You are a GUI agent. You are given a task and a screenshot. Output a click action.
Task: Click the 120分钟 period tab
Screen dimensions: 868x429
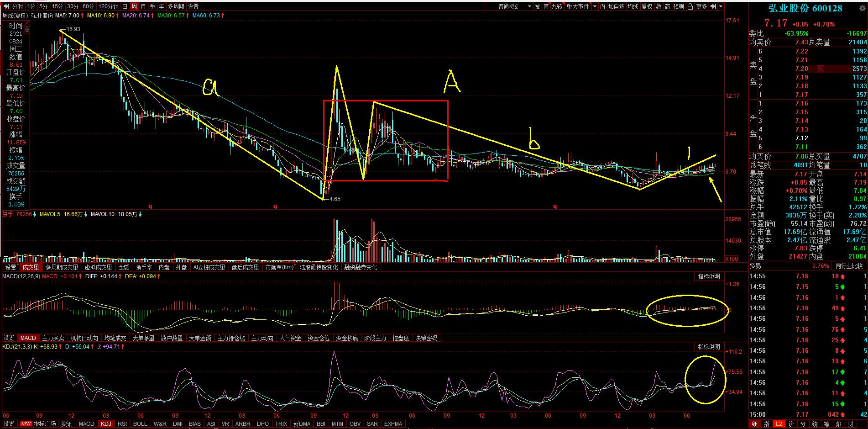(108, 6)
